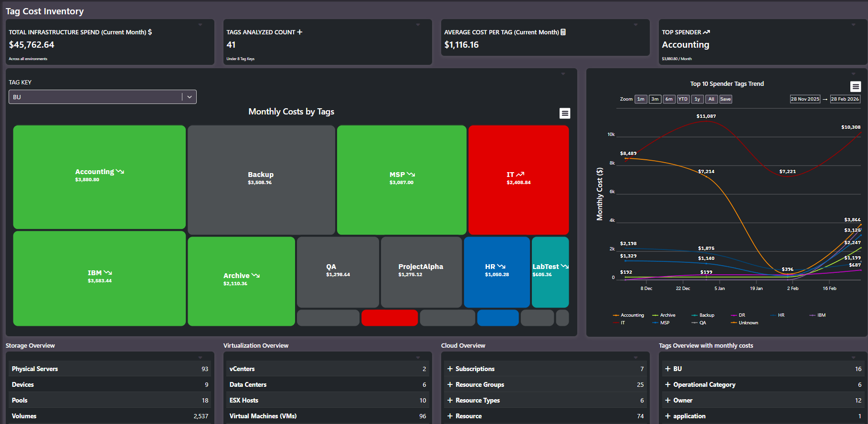Open the Monthly Costs by Tags chart menu
The image size is (868, 424).
(565, 113)
